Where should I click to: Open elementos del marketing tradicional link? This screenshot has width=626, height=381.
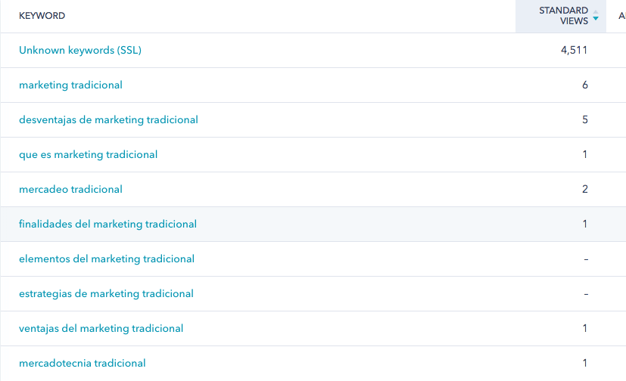107,259
